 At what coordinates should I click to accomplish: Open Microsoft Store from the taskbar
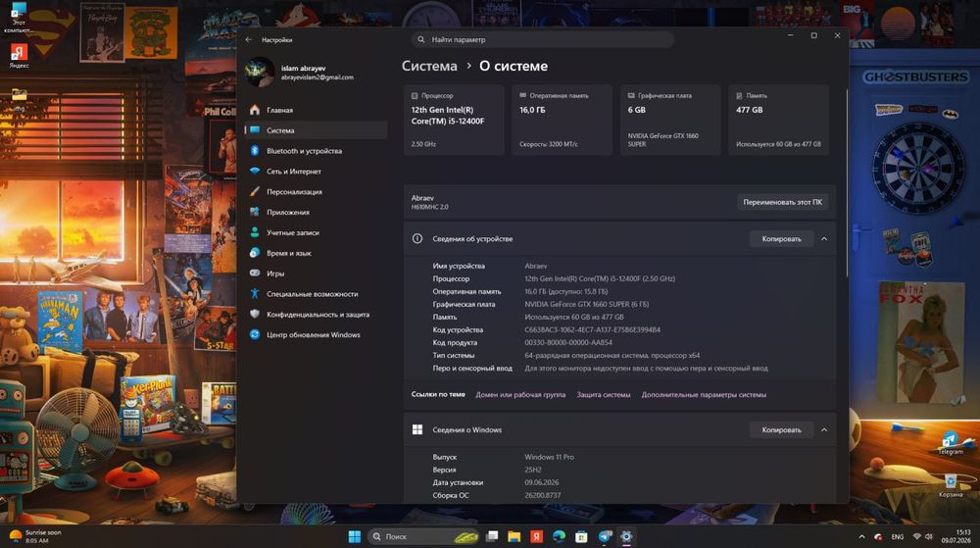[x=581, y=536]
